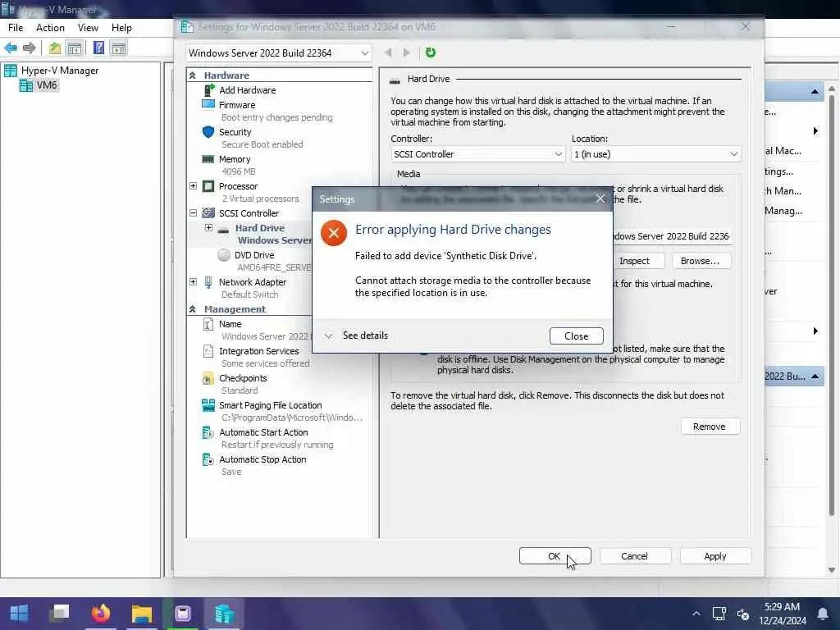840x630 pixels.
Task: Select the DVD Drive item
Action: pyautogui.click(x=254, y=255)
